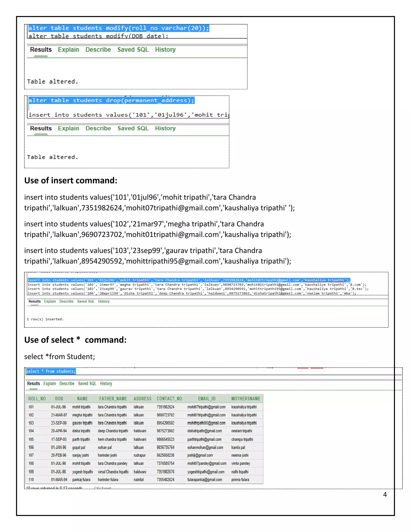Open Saved SQL tab in first alter table panel
The height and width of the screenshot is (532, 411).
click(133, 49)
